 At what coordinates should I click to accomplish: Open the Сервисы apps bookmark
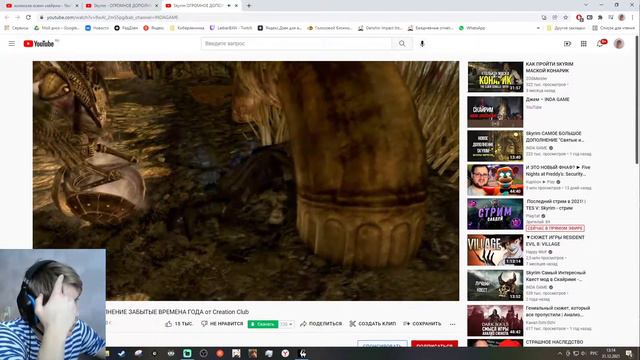click(16, 28)
